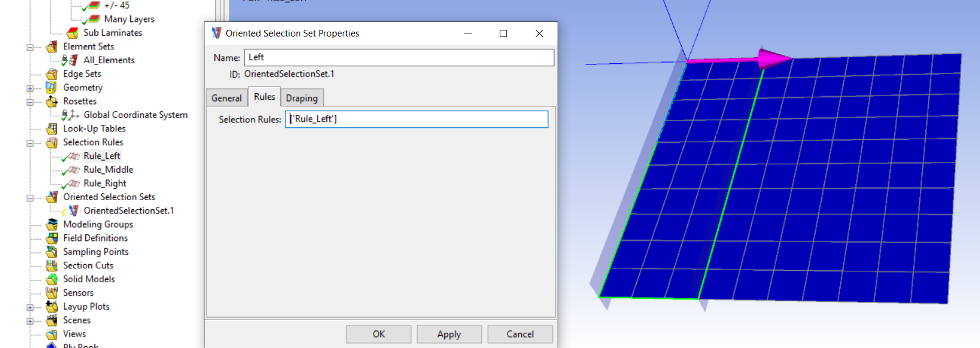This screenshot has height=348, width=980.
Task: Expand the Geometry tree node
Action: [x=30, y=88]
